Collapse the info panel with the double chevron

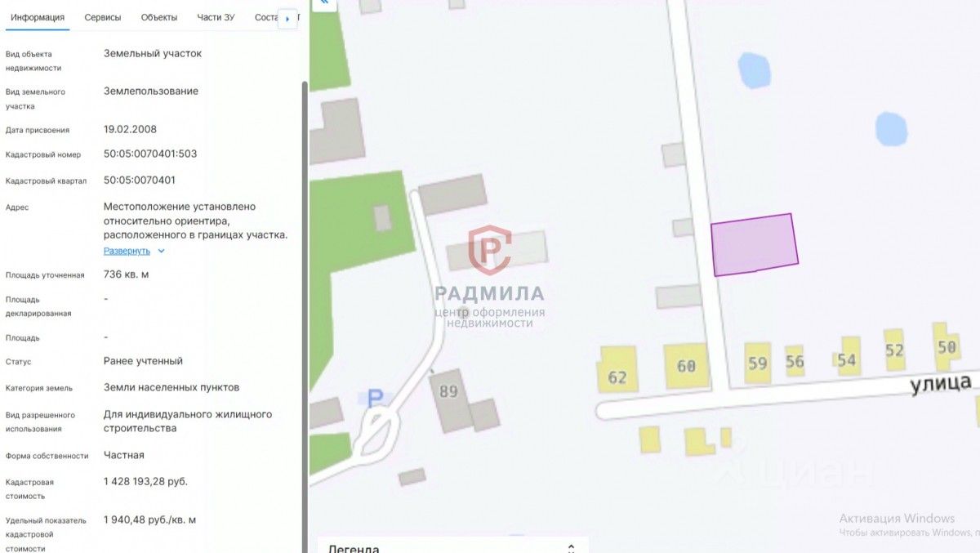324,4
